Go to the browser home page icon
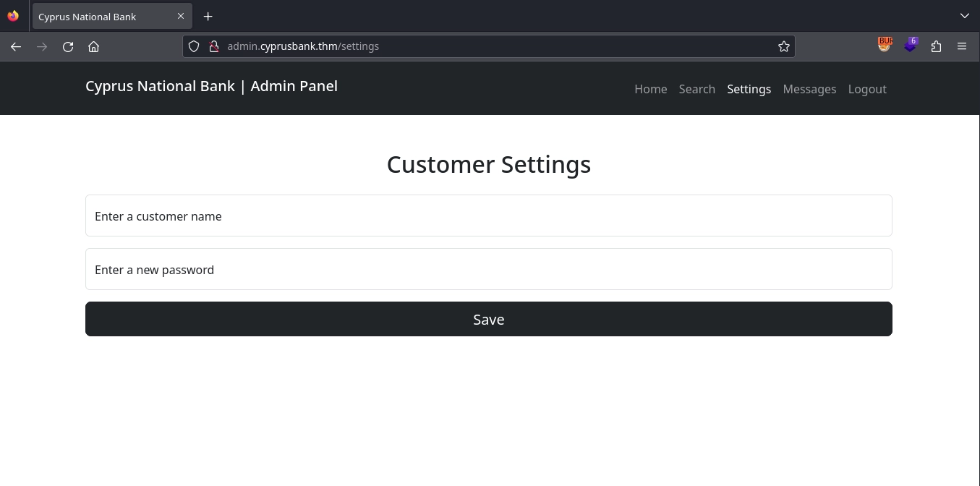 [x=93, y=46]
